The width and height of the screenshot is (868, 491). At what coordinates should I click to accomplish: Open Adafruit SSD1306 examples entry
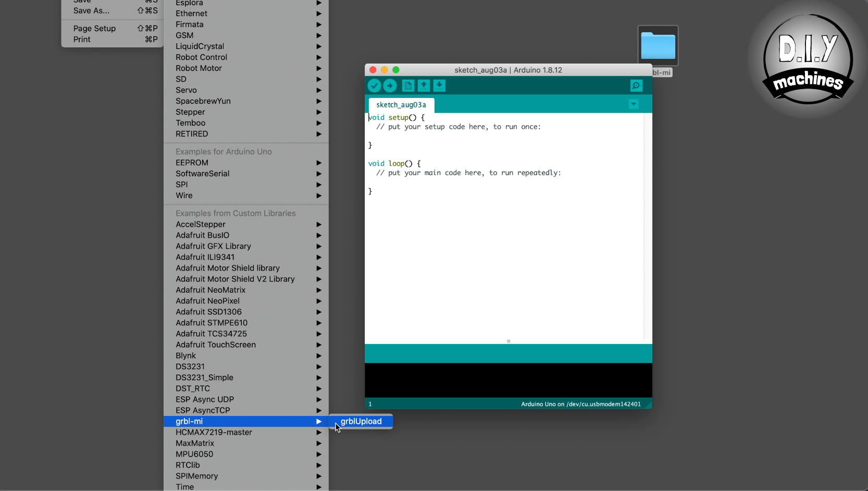246,312
